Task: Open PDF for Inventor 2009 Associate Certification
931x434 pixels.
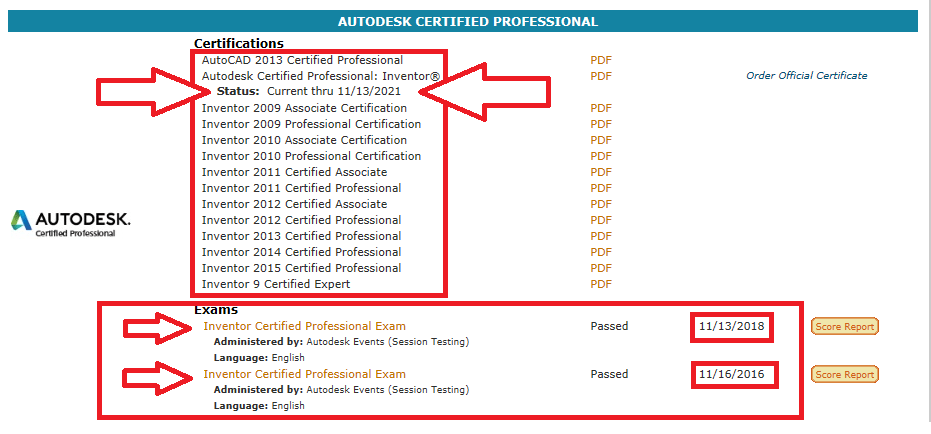Action: pos(601,108)
